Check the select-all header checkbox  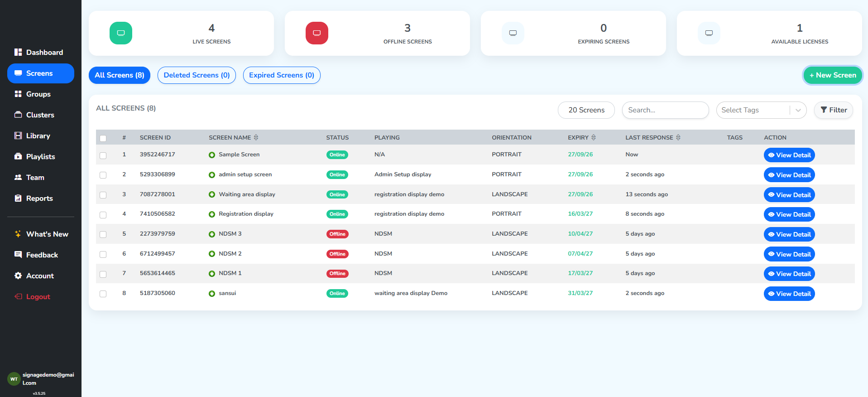(x=103, y=138)
